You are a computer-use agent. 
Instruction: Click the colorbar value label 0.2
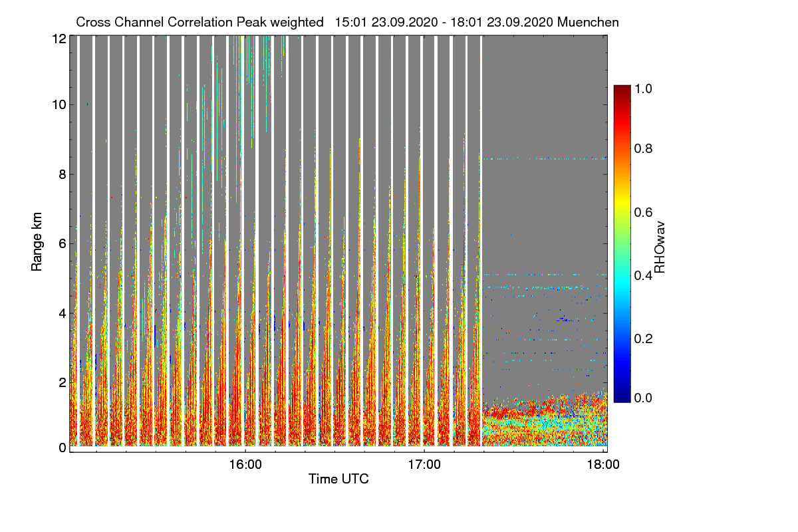(x=644, y=338)
